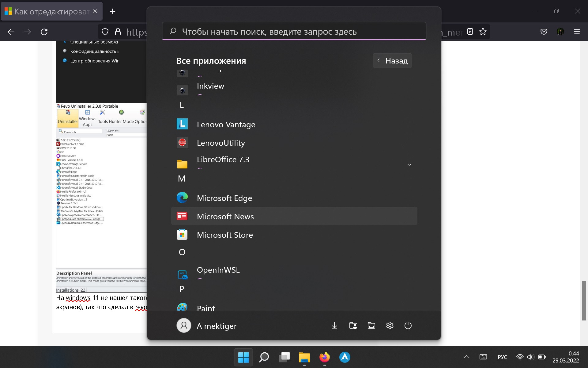This screenshot has width=588, height=368.
Task: Switch to Firefox on taskbar
Action: [325, 357]
